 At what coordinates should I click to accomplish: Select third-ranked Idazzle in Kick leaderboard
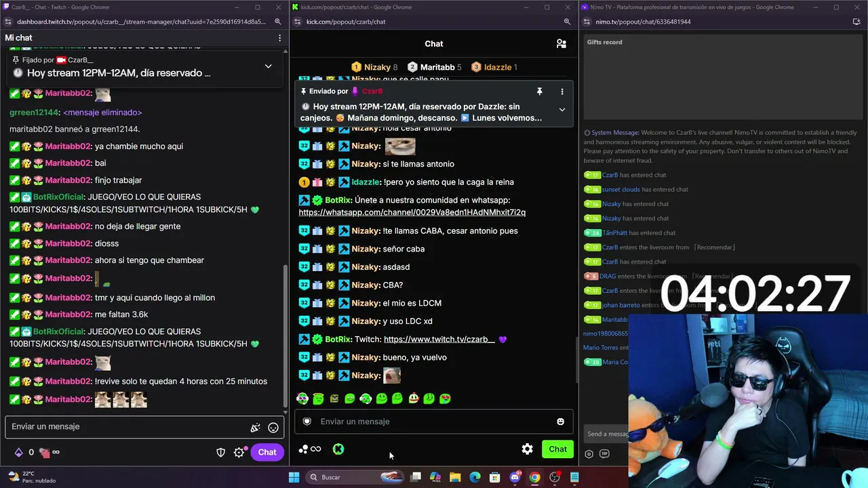pyautogui.click(x=494, y=67)
